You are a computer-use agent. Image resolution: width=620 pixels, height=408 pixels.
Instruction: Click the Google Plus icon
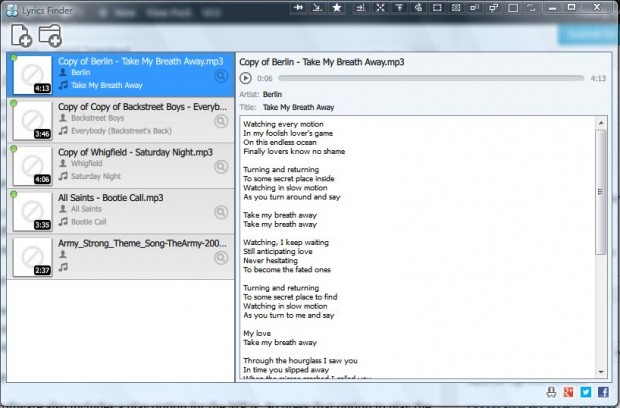tap(568, 392)
